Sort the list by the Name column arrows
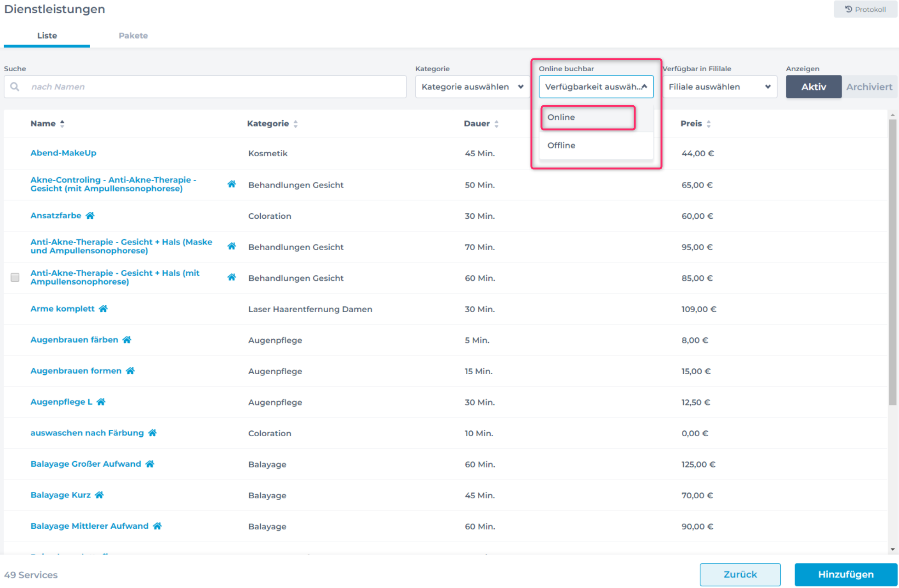Image resolution: width=899 pixels, height=588 pixels. pos(62,124)
